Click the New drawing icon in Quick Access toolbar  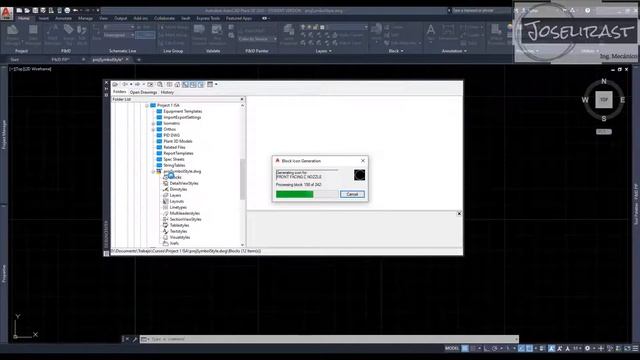[x=19, y=10]
